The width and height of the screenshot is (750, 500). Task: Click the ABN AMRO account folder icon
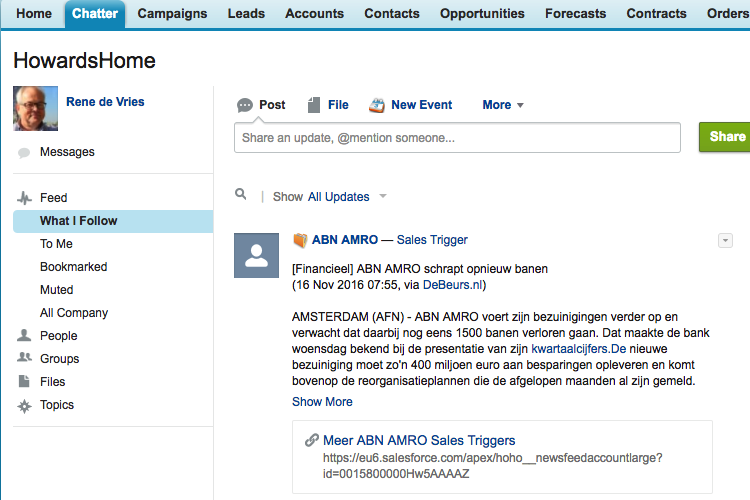(300, 240)
